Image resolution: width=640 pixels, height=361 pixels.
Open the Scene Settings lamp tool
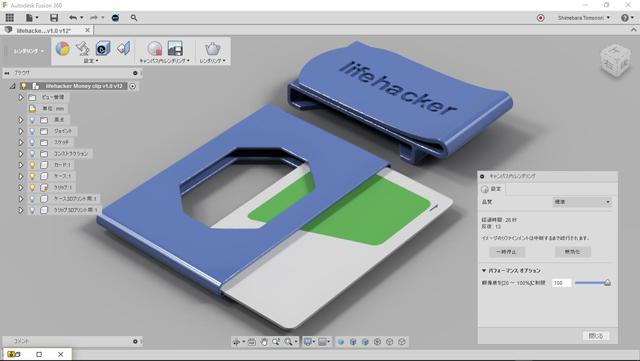click(83, 49)
